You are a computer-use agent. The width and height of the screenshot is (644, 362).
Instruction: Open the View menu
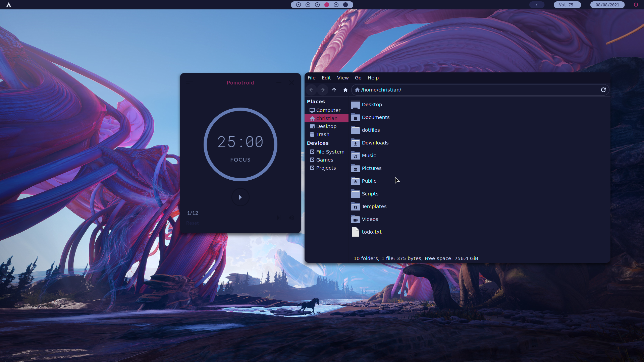pos(342,78)
